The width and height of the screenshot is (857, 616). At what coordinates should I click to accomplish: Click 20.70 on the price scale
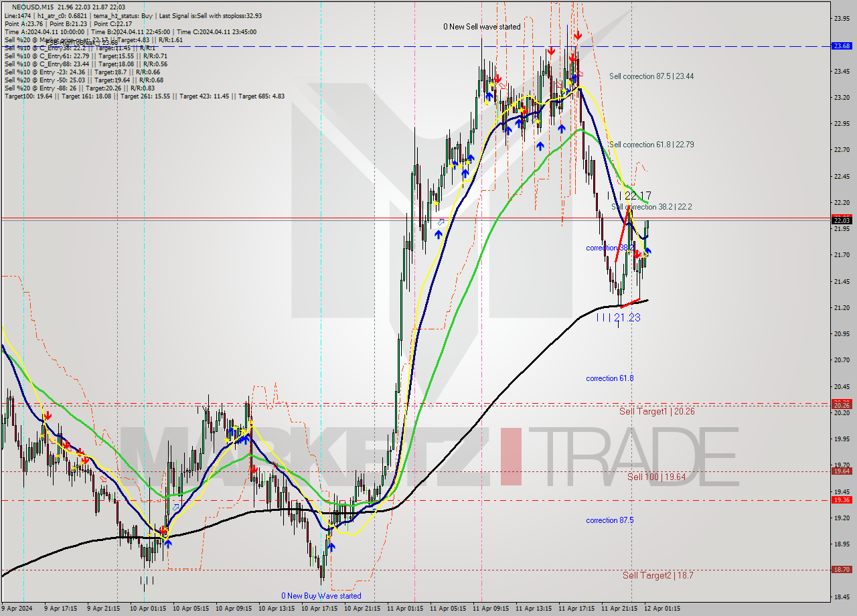(842, 360)
